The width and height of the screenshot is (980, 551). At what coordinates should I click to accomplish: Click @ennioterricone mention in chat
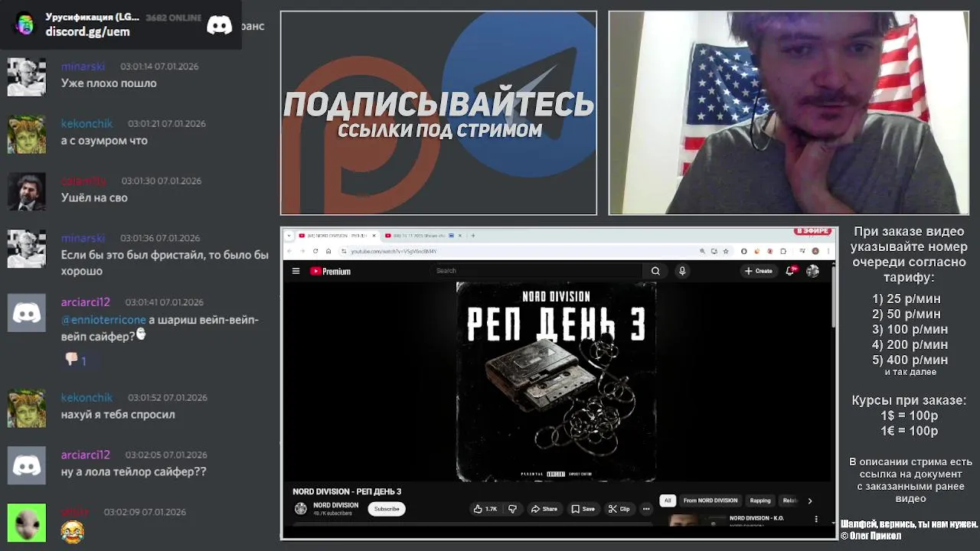click(x=103, y=320)
